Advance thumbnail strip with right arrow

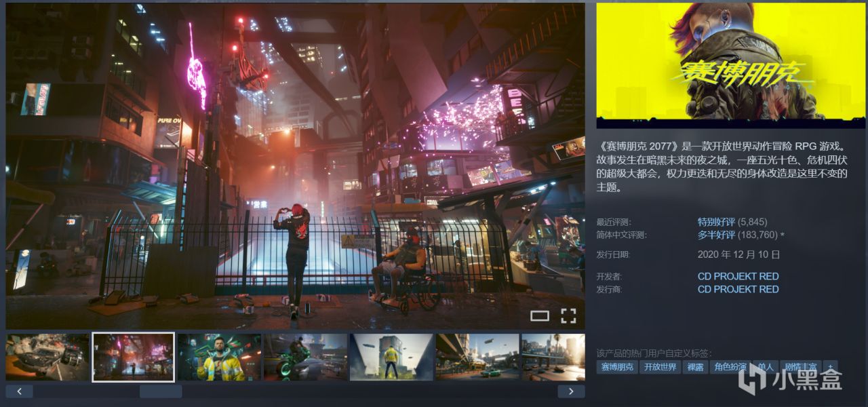[571, 391]
